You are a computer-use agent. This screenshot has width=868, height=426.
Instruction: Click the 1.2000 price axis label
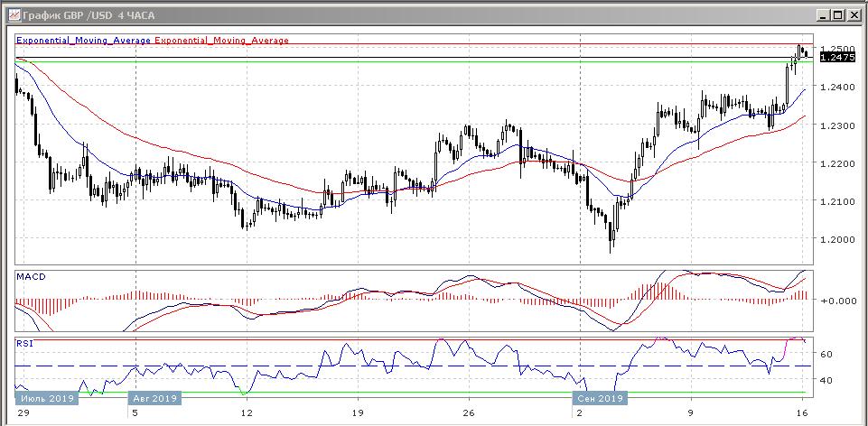(x=834, y=239)
